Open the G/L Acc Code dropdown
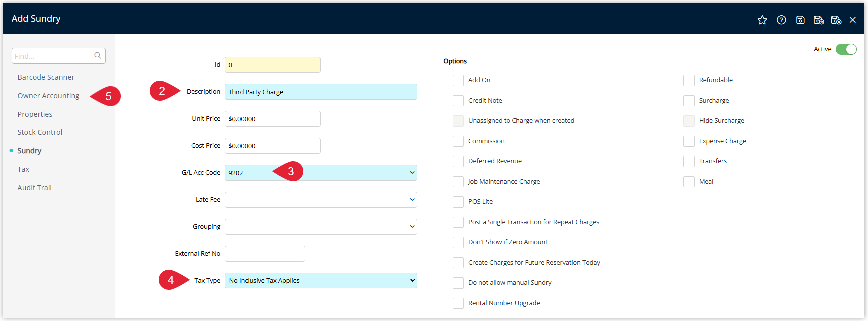Screen dimensions: 868x322 pyautogui.click(x=321, y=173)
